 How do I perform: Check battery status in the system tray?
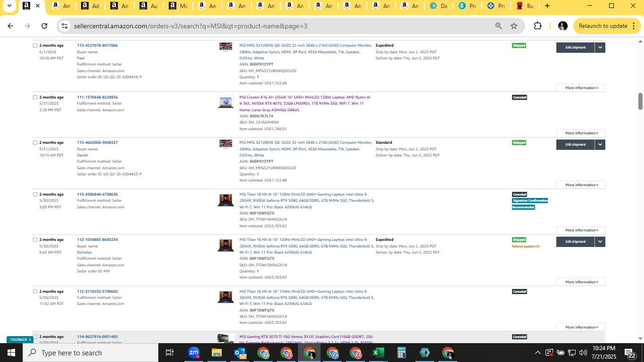[561, 353]
